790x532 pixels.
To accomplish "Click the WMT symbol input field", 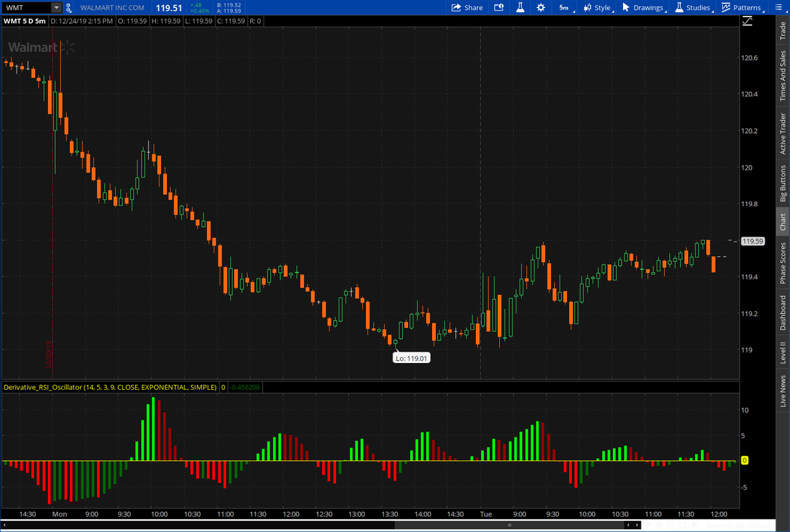I will [27, 7].
